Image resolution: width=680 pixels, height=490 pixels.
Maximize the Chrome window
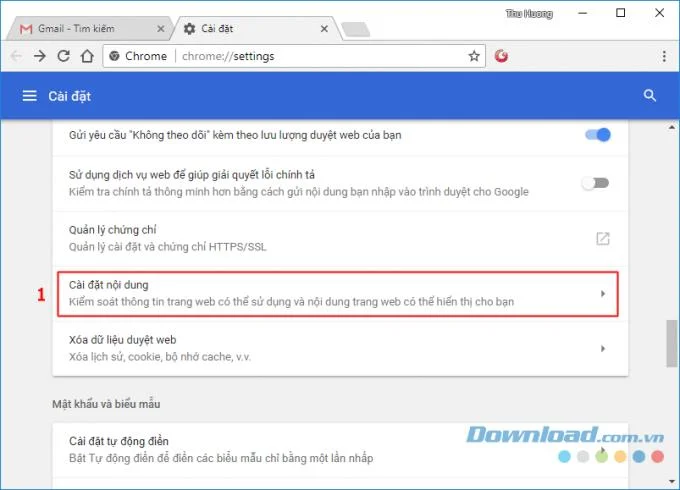tap(621, 13)
